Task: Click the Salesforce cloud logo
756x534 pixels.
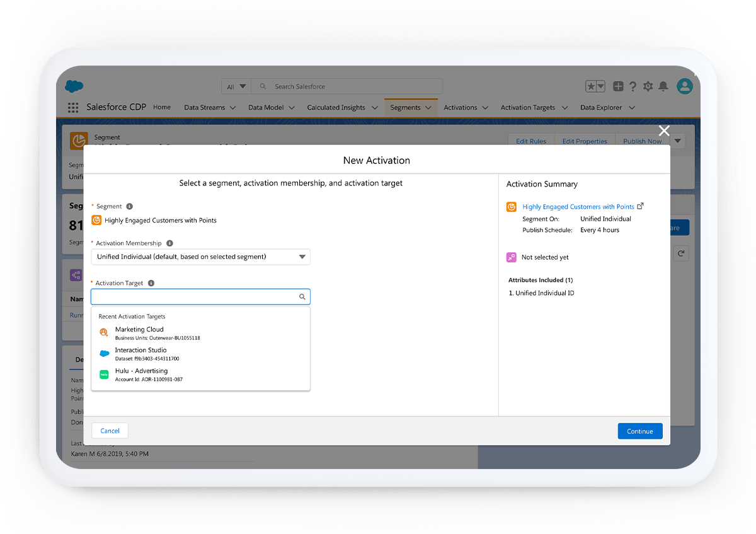Action: (x=74, y=86)
